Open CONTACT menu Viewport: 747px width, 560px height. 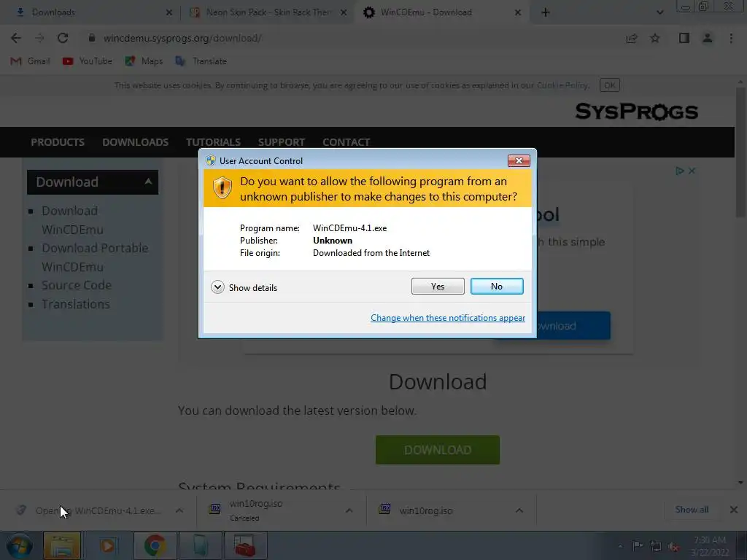pos(347,142)
